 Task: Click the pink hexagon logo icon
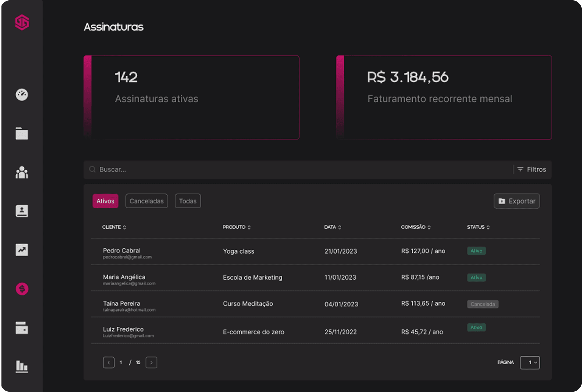pos(22,22)
